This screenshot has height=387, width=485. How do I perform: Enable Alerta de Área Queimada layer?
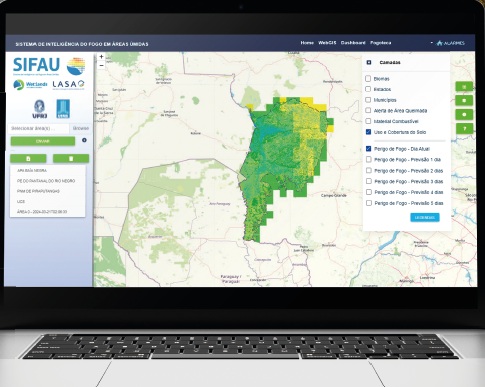(x=368, y=110)
